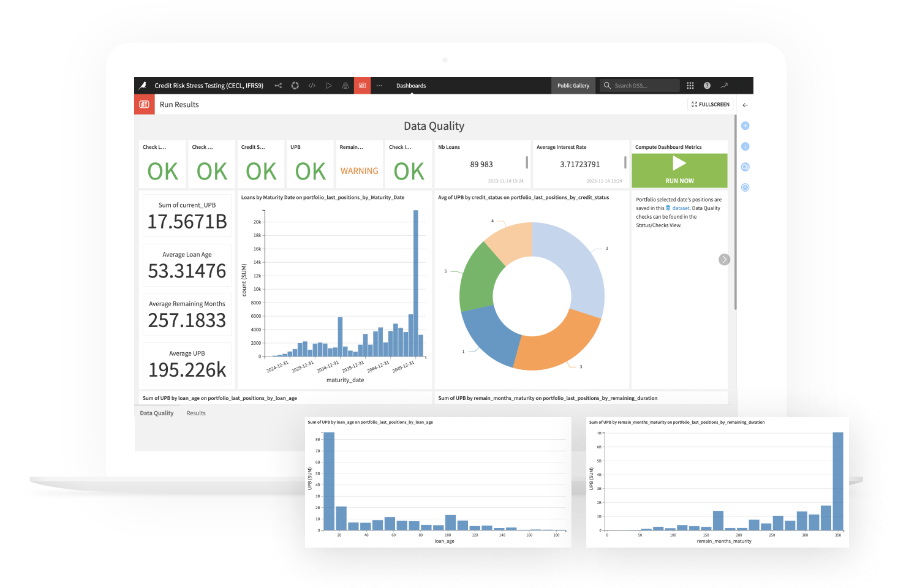Click the Nb Loans tile scrollbar
This screenshot has height=588, width=917.
(527, 162)
